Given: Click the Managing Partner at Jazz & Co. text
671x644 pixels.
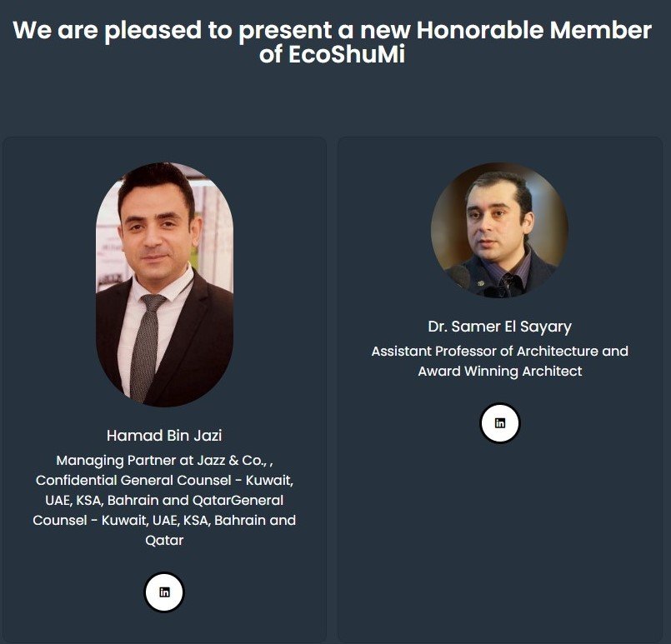Looking at the screenshot, I should pyautogui.click(x=164, y=461).
